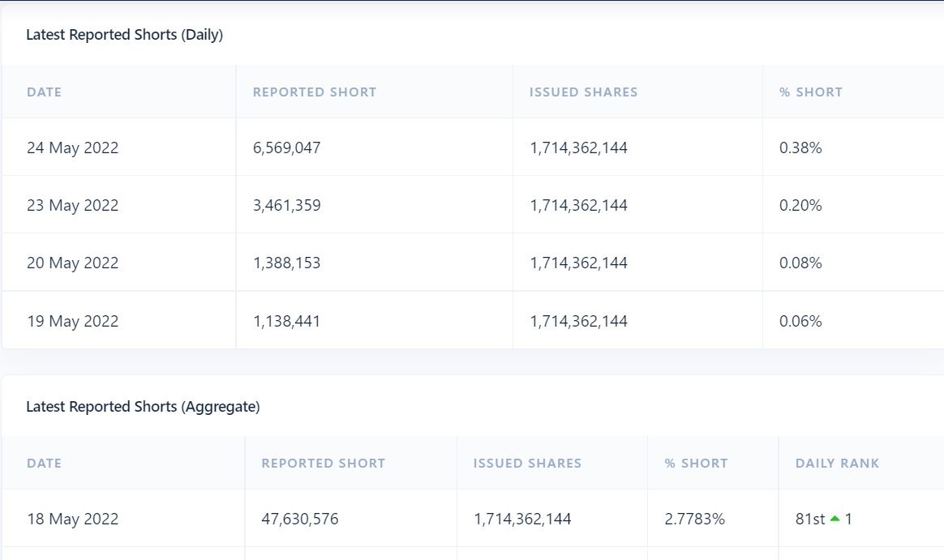Click the DAILY RANK column header
Viewport: 944px width, 560px height.
pyautogui.click(x=837, y=464)
